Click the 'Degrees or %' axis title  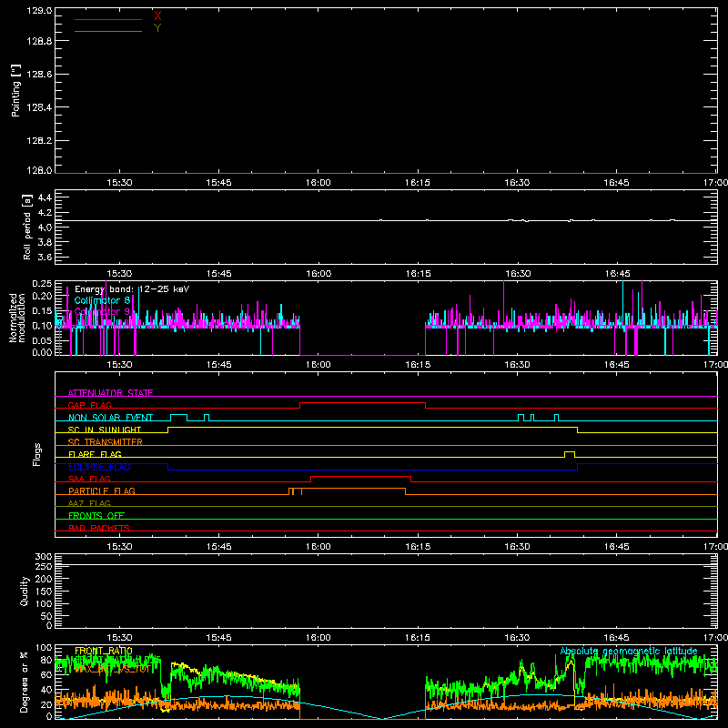point(25,682)
